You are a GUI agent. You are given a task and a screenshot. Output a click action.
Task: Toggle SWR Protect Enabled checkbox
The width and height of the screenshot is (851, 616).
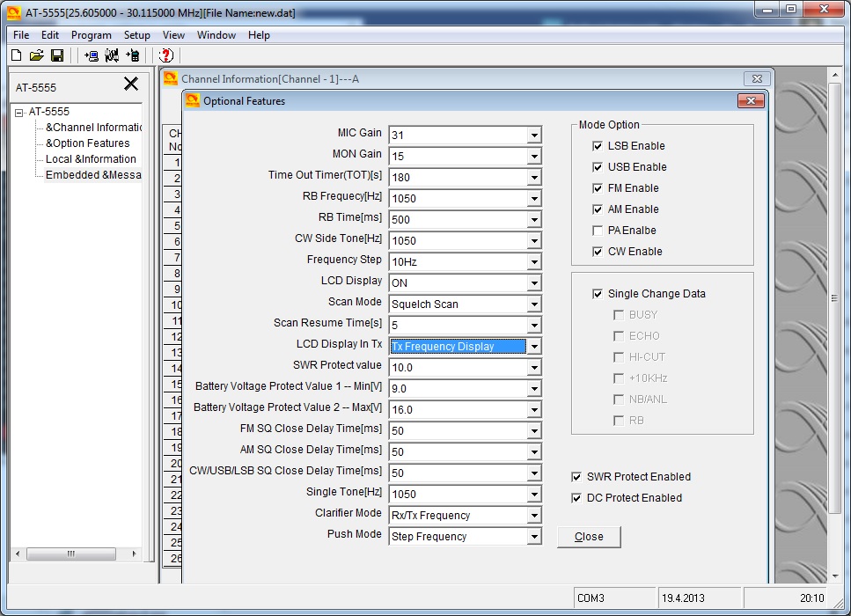[x=577, y=477]
